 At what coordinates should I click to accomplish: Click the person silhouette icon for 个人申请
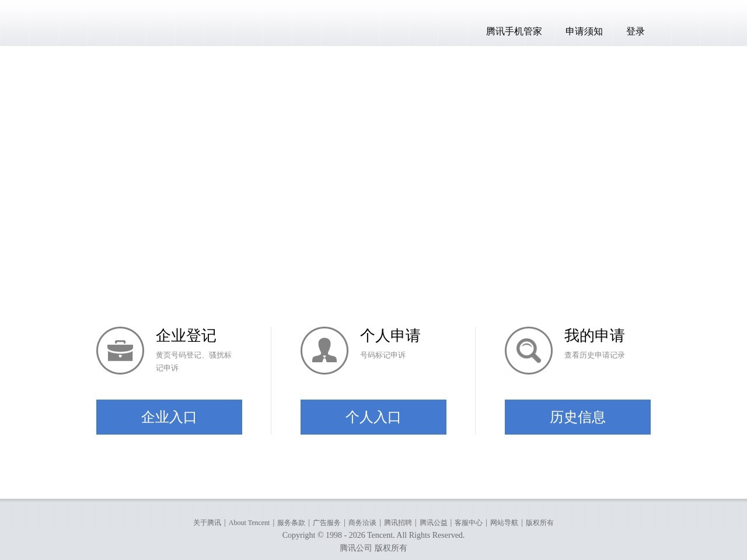pyautogui.click(x=324, y=351)
